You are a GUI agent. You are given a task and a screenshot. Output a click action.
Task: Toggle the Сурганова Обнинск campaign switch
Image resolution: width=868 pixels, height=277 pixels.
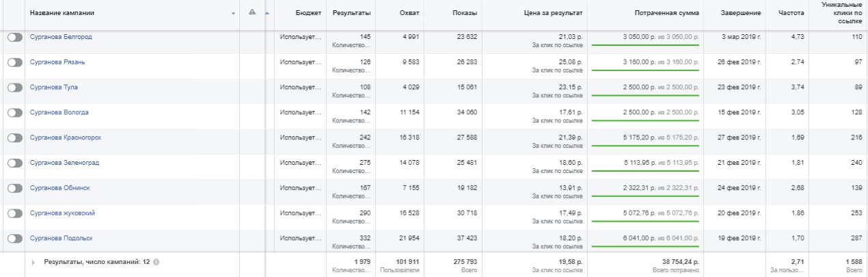pyautogui.click(x=14, y=188)
